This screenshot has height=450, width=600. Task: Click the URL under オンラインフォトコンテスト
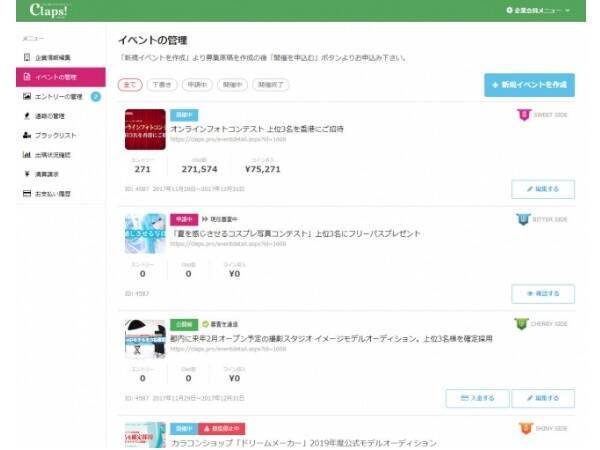(x=228, y=140)
